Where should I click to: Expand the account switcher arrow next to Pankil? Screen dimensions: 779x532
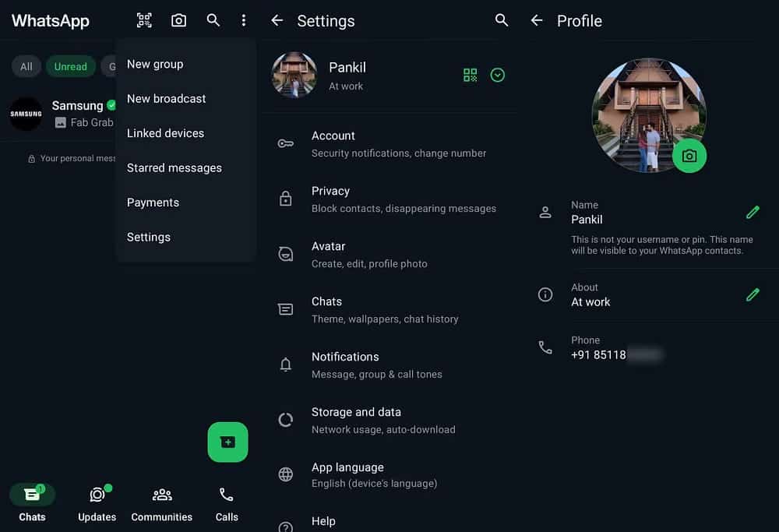498,75
